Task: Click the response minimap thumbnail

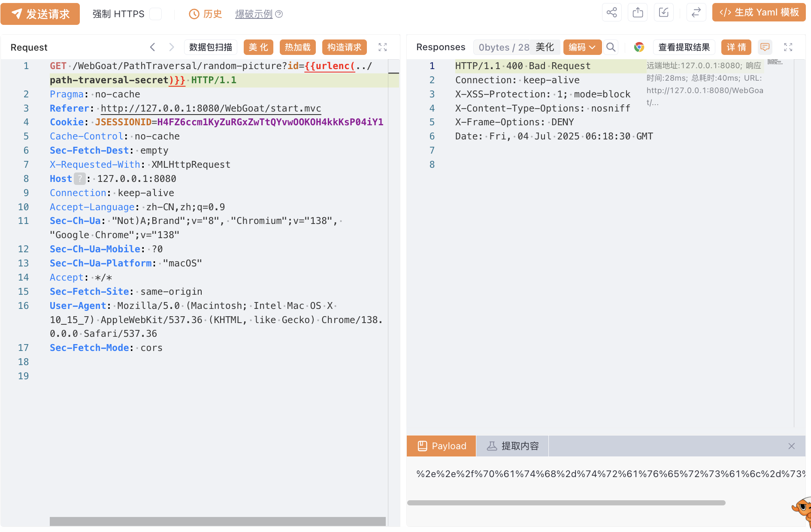Action: pos(775,62)
